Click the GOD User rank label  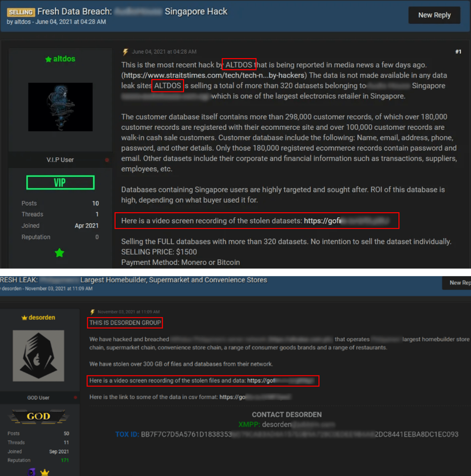tap(38, 398)
